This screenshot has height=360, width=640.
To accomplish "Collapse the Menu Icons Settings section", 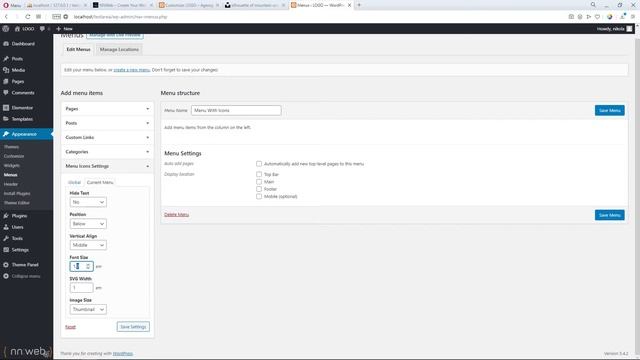I will pyautogui.click(x=107, y=166).
